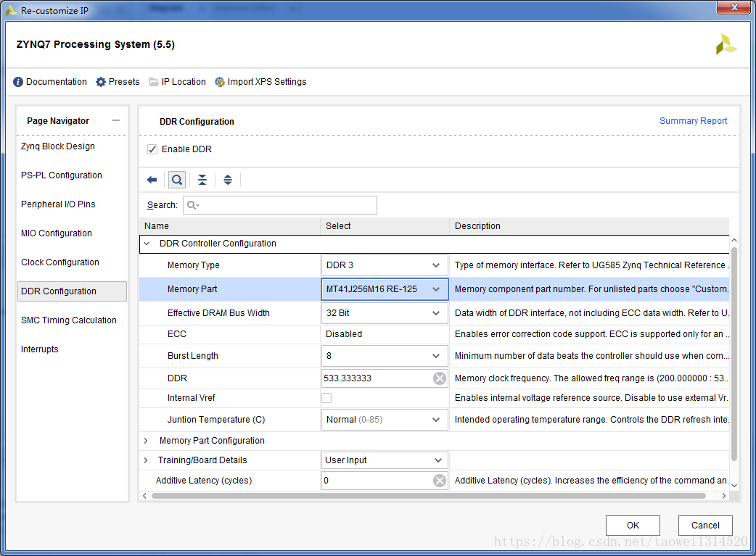Expand Training/Board Details group
Image resolution: width=756 pixels, height=556 pixels.
click(146, 460)
